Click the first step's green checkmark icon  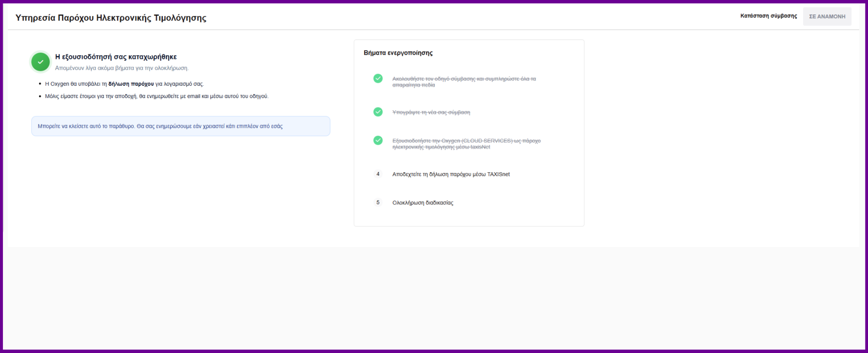coord(378,78)
